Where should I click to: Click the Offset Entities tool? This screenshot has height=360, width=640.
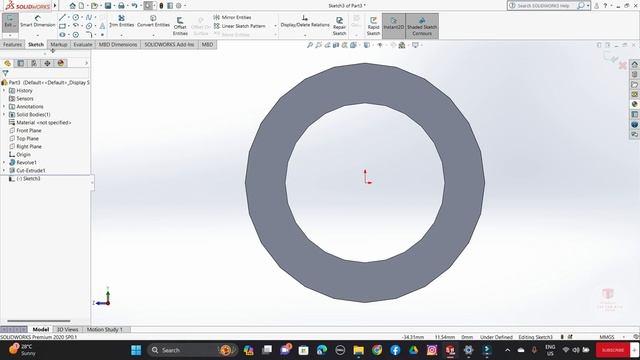click(180, 26)
